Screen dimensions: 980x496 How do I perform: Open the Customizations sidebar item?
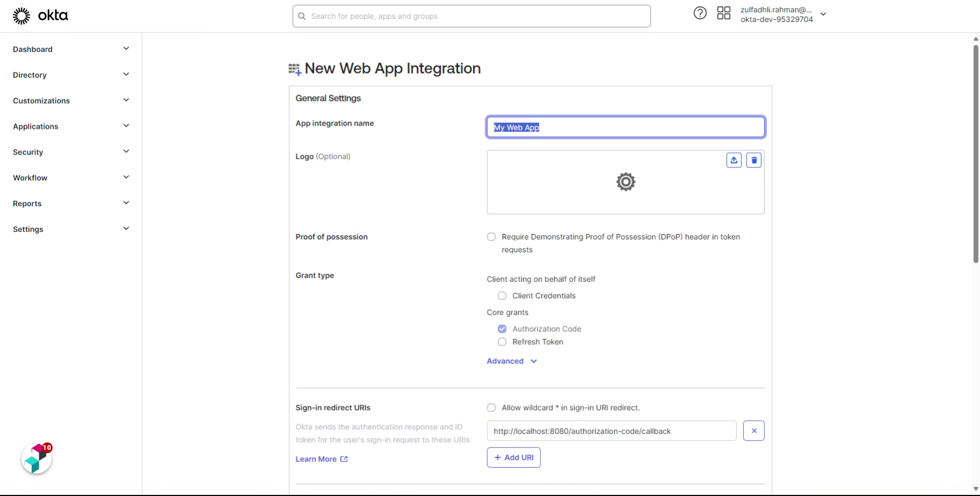[x=71, y=101]
